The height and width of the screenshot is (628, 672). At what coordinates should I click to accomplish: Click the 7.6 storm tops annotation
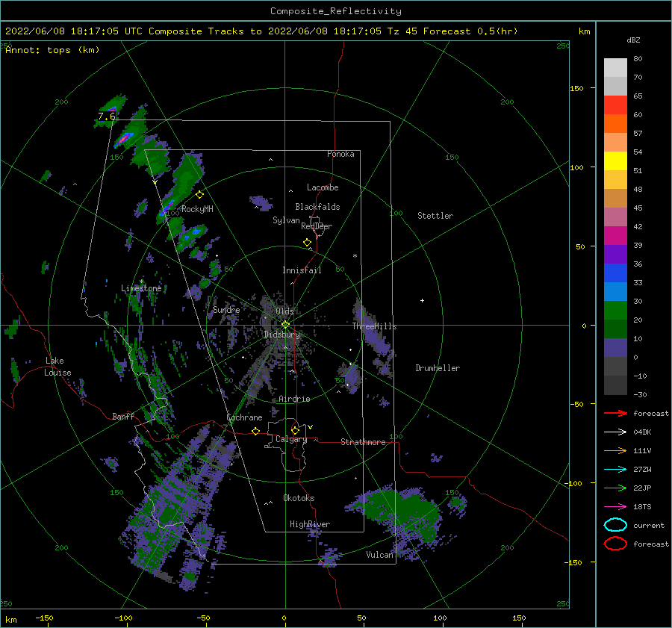tap(107, 116)
